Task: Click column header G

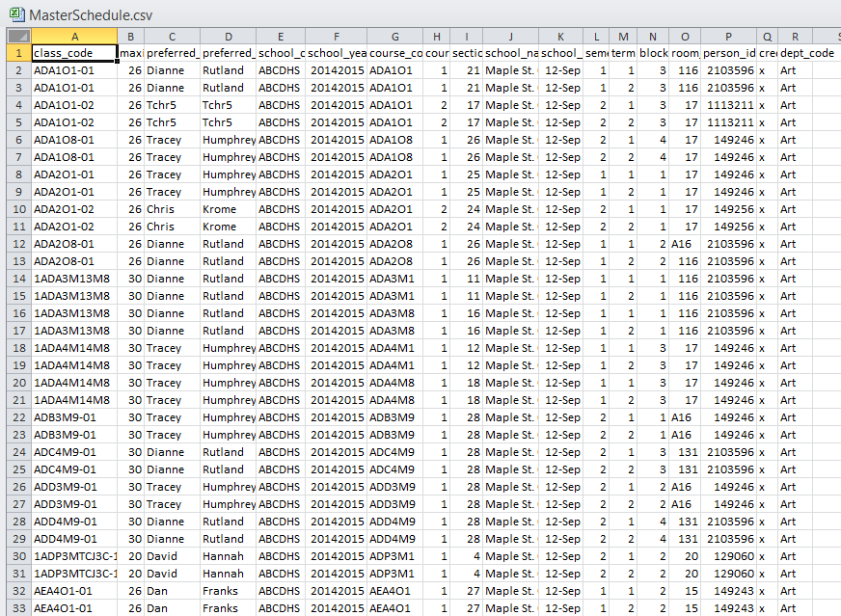Action: (394, 36)
